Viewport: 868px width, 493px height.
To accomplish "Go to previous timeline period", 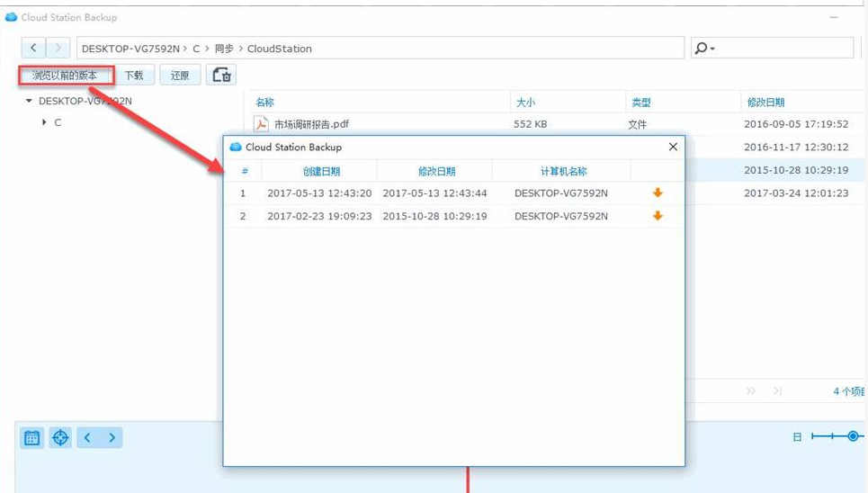I will [87, 438].
